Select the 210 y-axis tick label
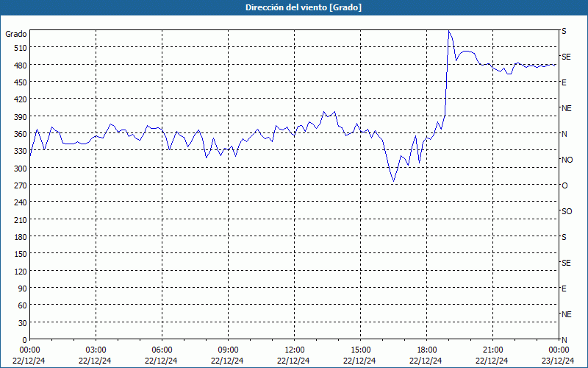The image size is (588, 368). pyautogui.click(x=20, y=220)
